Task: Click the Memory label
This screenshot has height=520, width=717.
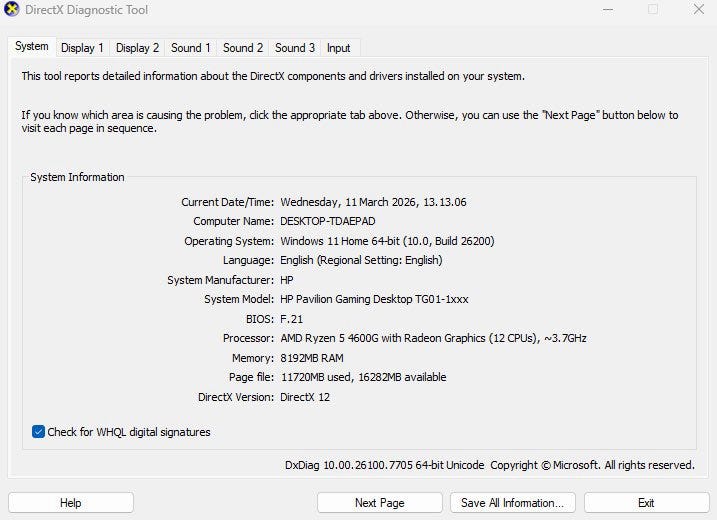Action: point(253,358)
